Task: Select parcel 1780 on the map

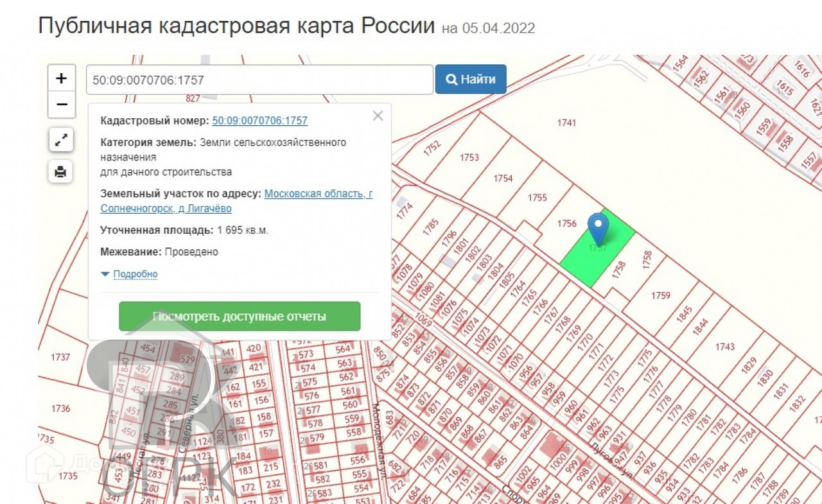Action: 689,419
